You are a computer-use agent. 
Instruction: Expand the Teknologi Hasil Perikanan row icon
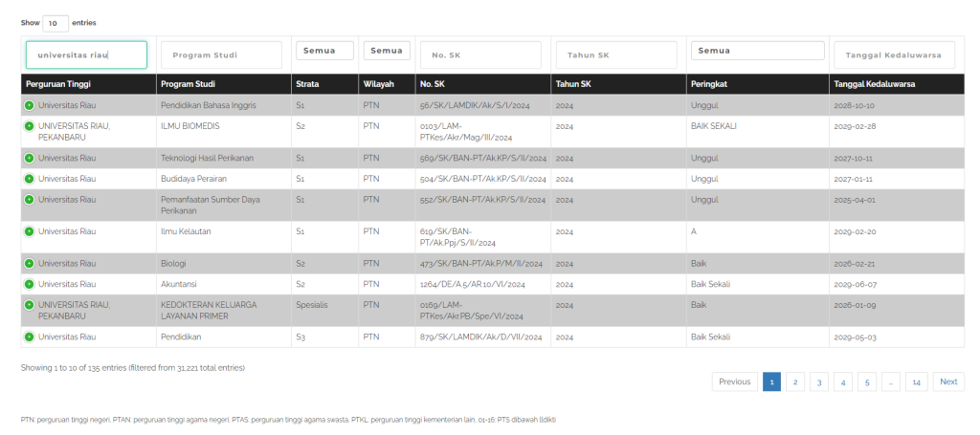(29, 158)
